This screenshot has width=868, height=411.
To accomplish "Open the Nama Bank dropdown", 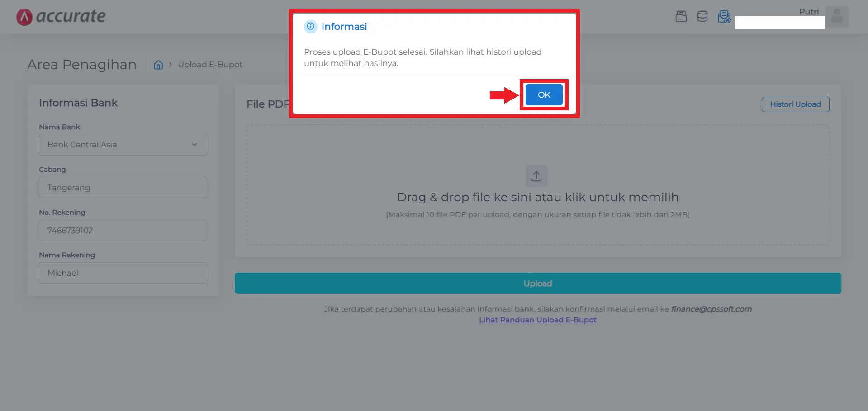I will click(x=123, y=145).
